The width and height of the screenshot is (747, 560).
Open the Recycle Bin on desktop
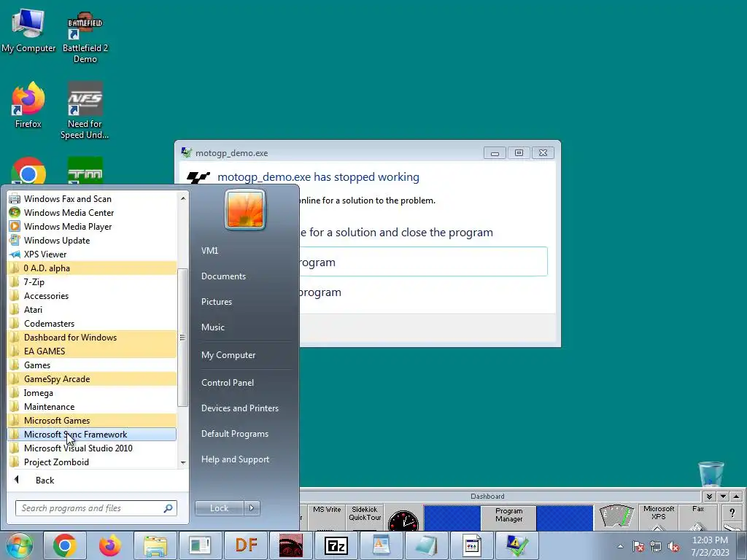(711, 474)
